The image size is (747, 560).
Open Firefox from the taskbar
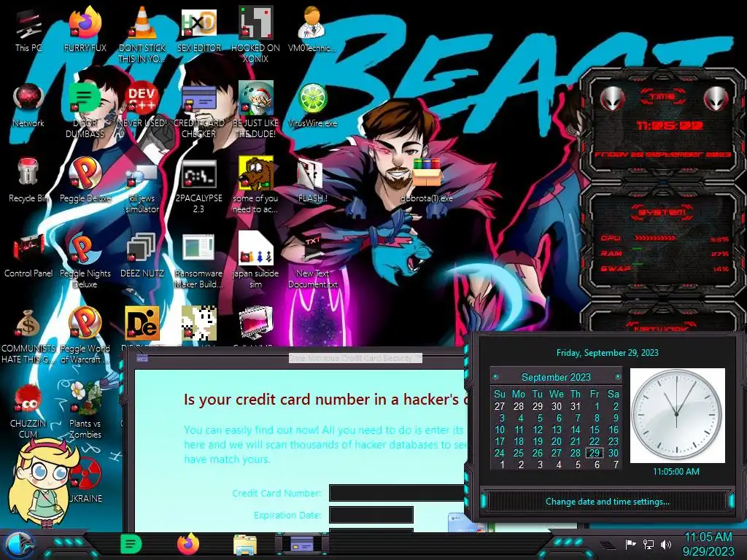pyautogui.click(x=188, y=544)
